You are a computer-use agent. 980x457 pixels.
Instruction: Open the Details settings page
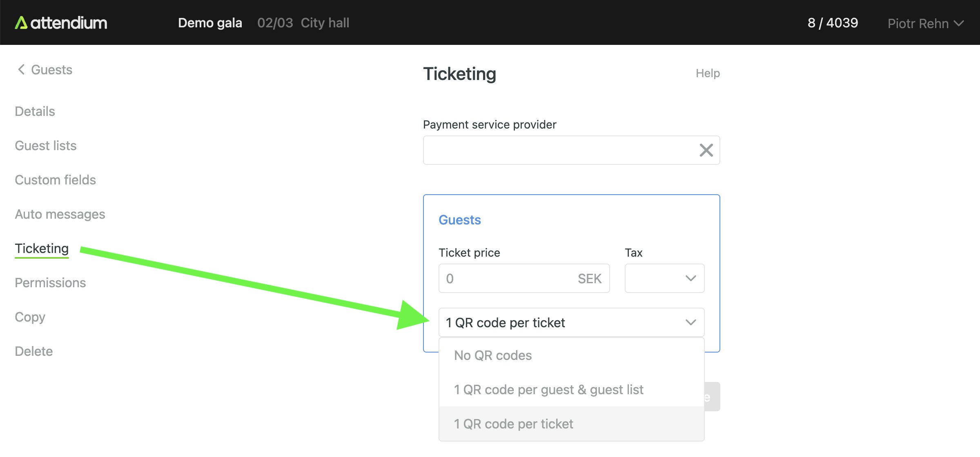click(35, 111)
